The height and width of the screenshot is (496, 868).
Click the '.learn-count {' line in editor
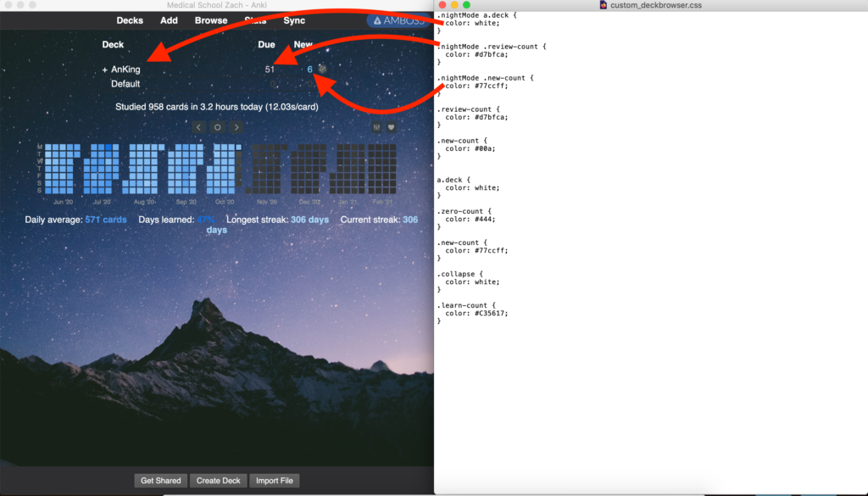(466, 305)
